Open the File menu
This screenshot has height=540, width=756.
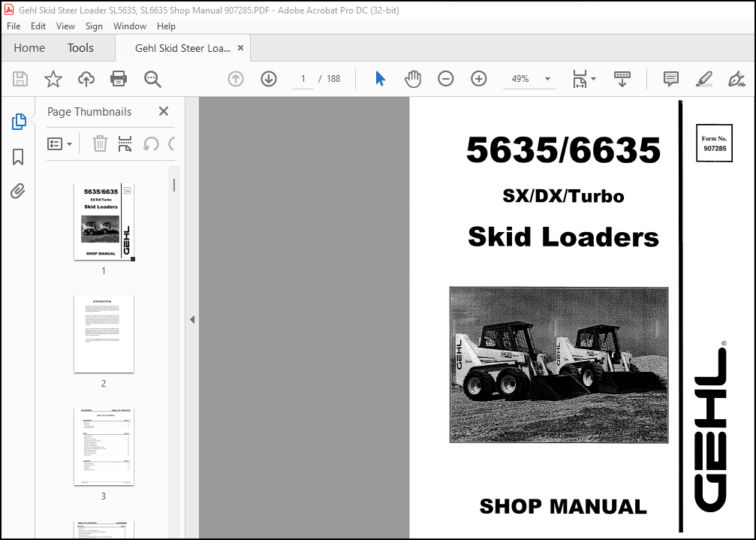pos(14,26)
